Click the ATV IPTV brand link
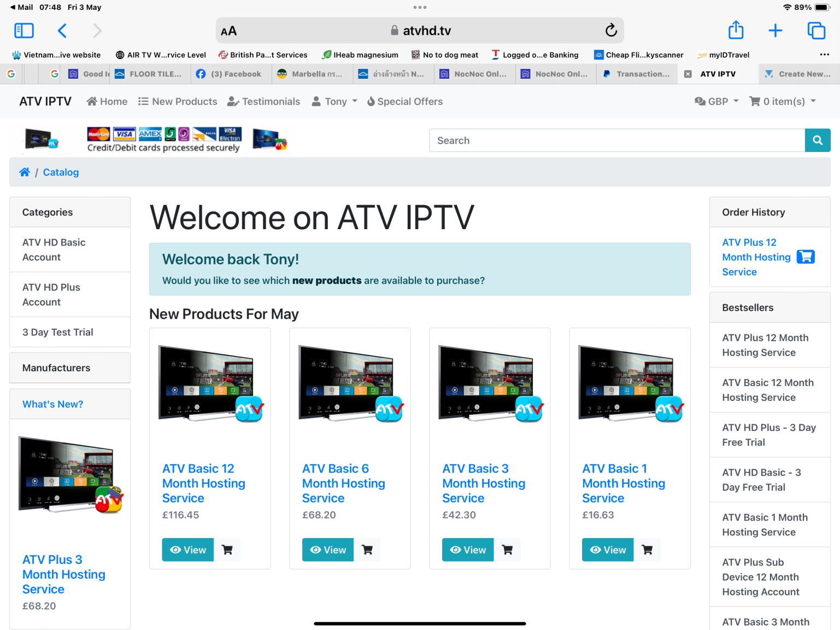This screenshot has width=840, height=630. (45, 102)
